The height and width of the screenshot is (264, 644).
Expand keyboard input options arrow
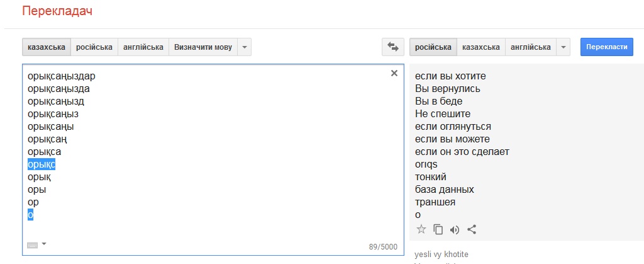44,244
